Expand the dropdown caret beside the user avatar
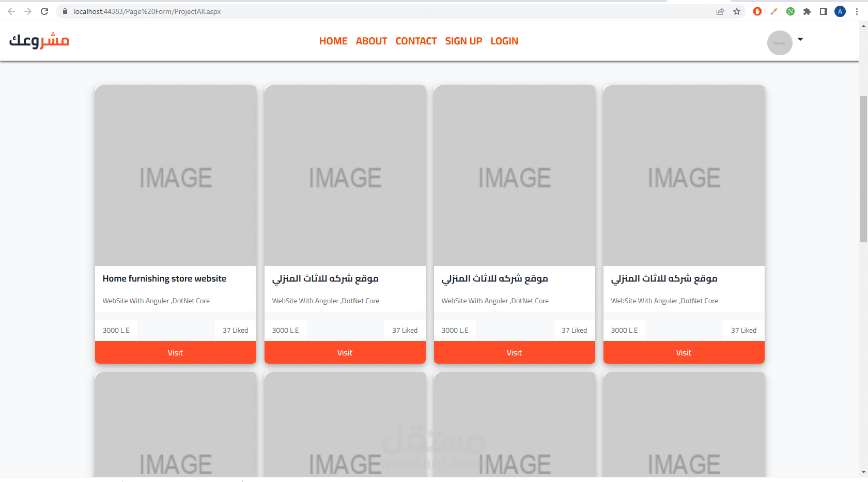Image resolution: width=868 pixels, height=482 pixels. click(800, 39)
